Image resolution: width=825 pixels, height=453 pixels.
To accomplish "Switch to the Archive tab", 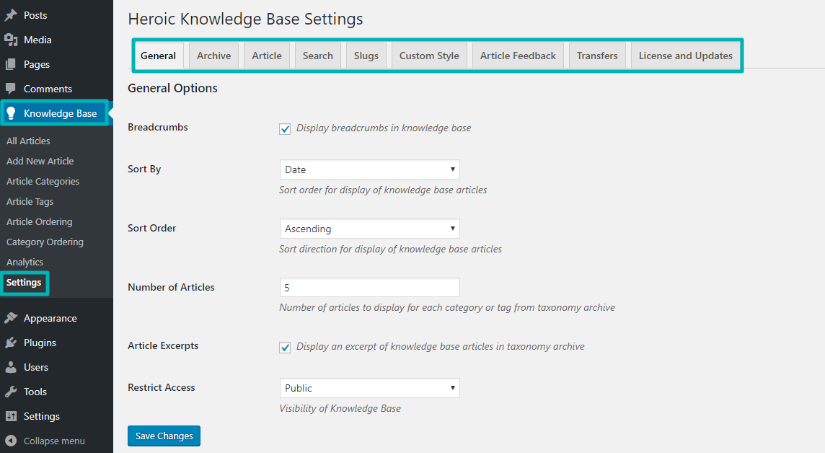I will [x=214, y=56].
